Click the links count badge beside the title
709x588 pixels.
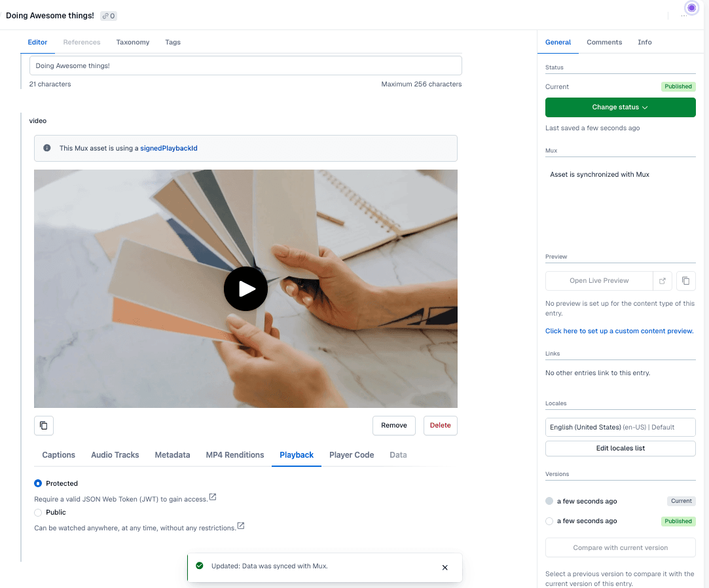[x=109, y=16]
